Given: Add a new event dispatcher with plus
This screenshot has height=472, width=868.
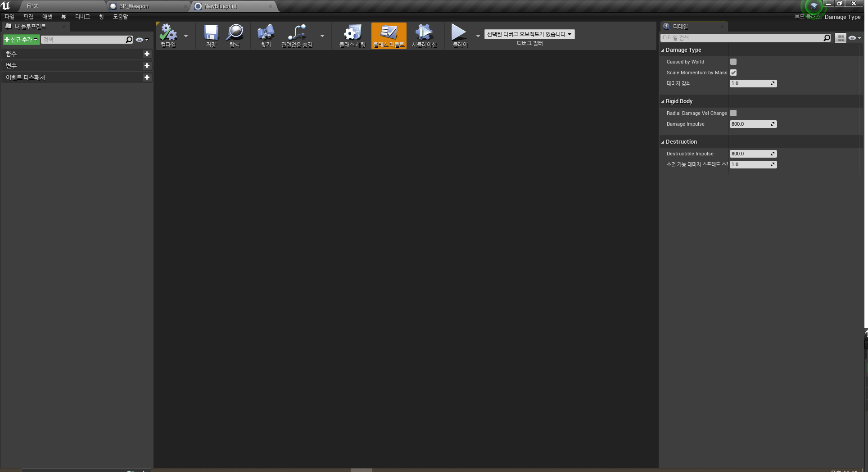Looking at the screenshot, I should (147, 77).
